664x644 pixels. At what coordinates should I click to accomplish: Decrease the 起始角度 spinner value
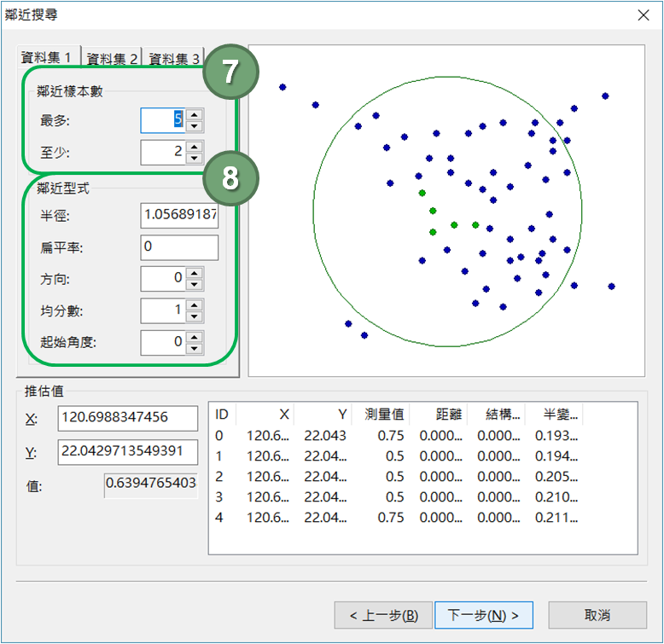click(x=195, y=348)
